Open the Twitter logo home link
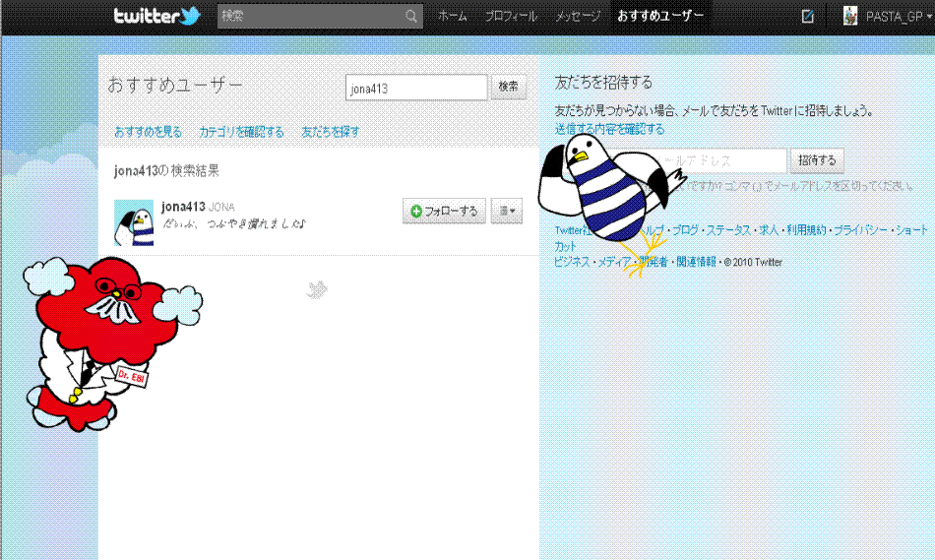Screen dimensions: 935x560 pyautogui.click(x=157, y=16)
